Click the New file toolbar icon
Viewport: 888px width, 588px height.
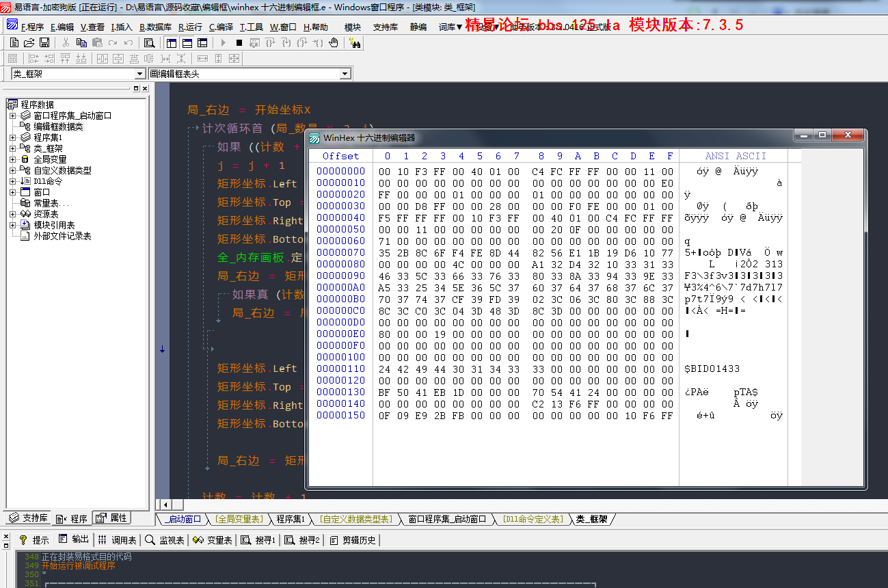coord(14,42)
